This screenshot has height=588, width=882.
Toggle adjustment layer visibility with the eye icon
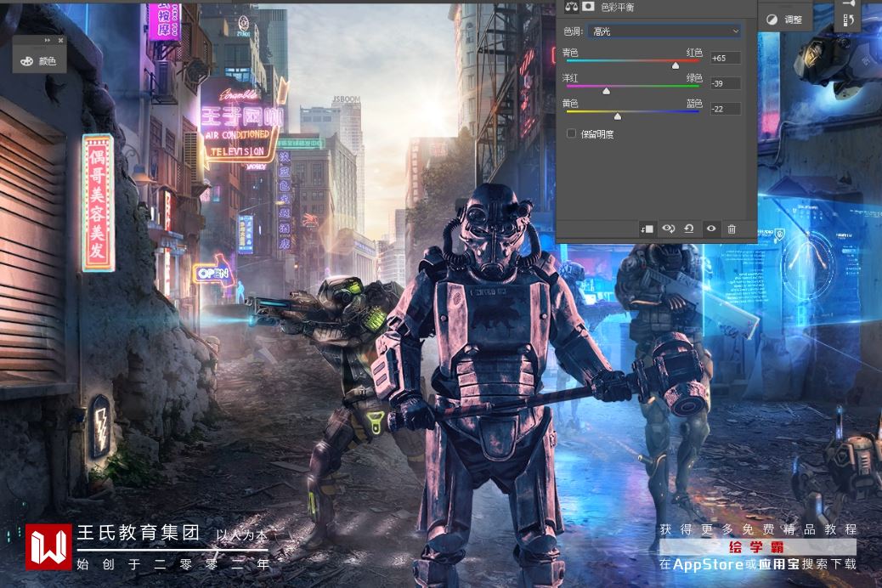(x=711, y=229)
